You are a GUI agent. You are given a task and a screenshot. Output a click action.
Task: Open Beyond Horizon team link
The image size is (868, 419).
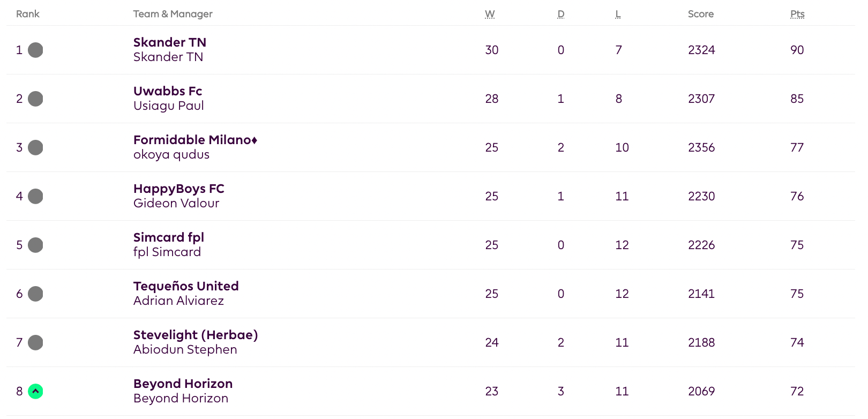click(183, 384)
